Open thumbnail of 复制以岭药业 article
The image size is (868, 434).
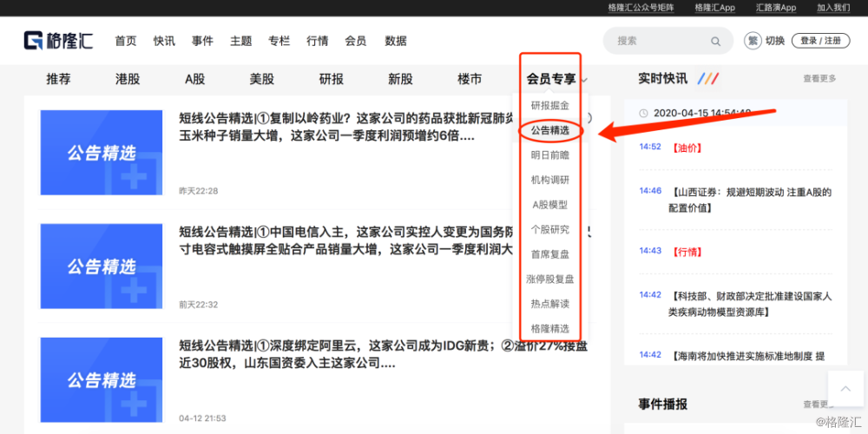102,152
